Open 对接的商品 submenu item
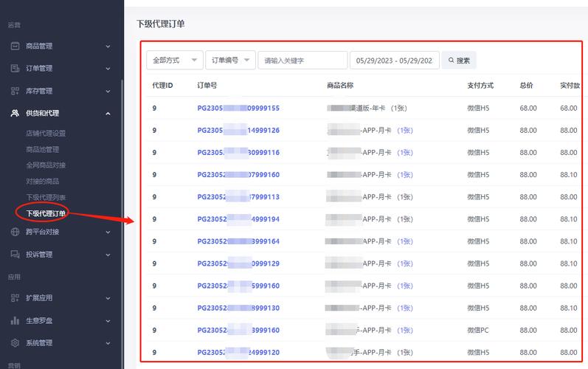Viewport: 588px width, 369px height. click(x=42, y=181)
